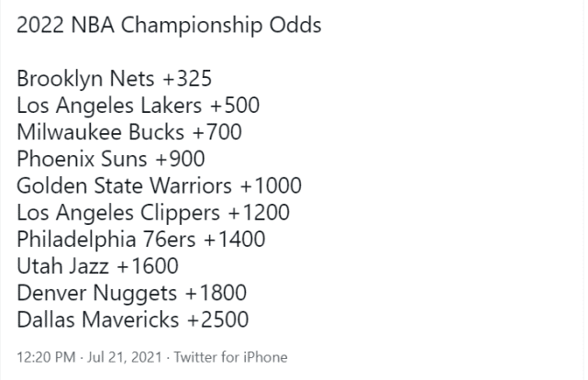Open the Twitter for iPhone source link
The width and height of the screenshot is (588, 380).
(230, 357)
